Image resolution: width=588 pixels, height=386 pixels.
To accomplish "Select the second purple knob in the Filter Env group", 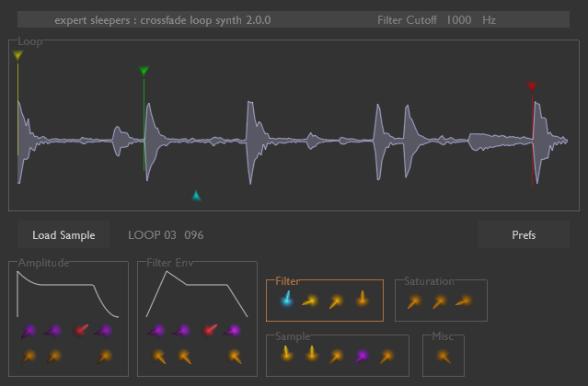I will (x=181, y=331).
